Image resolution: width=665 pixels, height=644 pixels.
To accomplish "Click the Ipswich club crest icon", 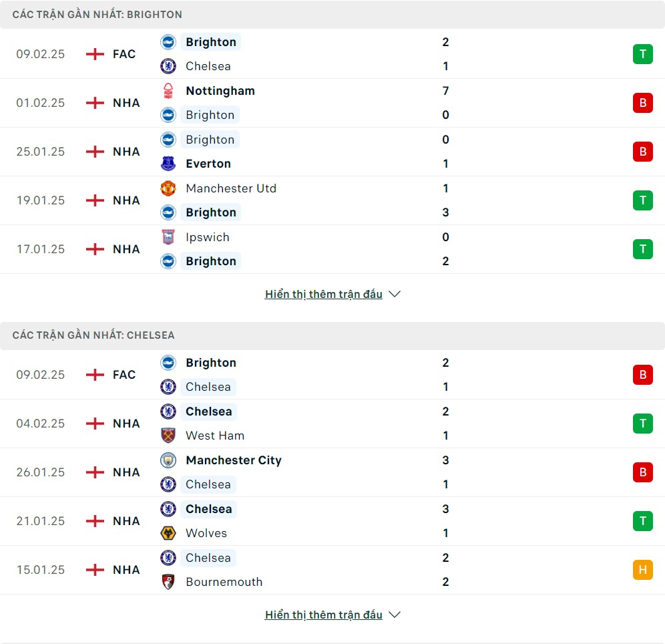I will [x=168, y=236].
